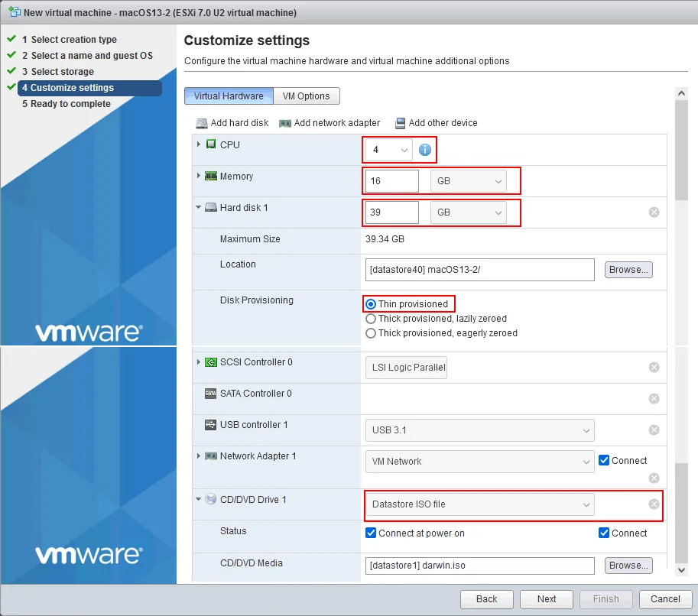Click the Hard disk size field
This screenshot has height=616, width=698.
tap(392, 212)
